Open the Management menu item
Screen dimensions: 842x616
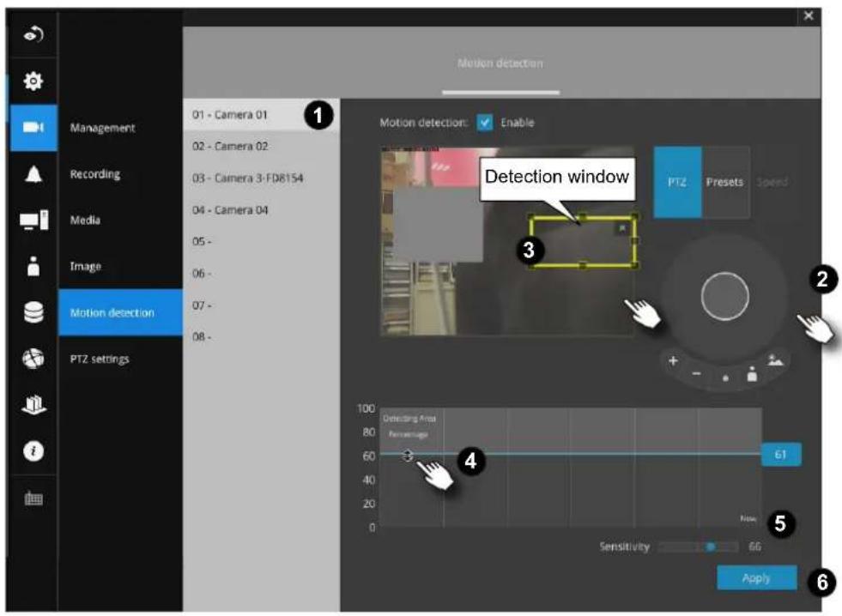click(x=102, y=128)
